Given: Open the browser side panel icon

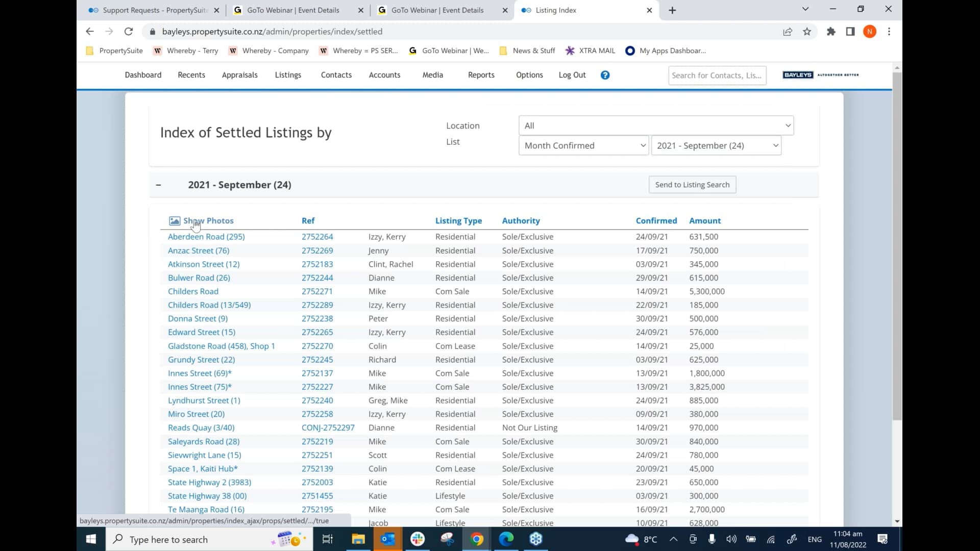Looking at the screenshot, I should click(850, 32).
